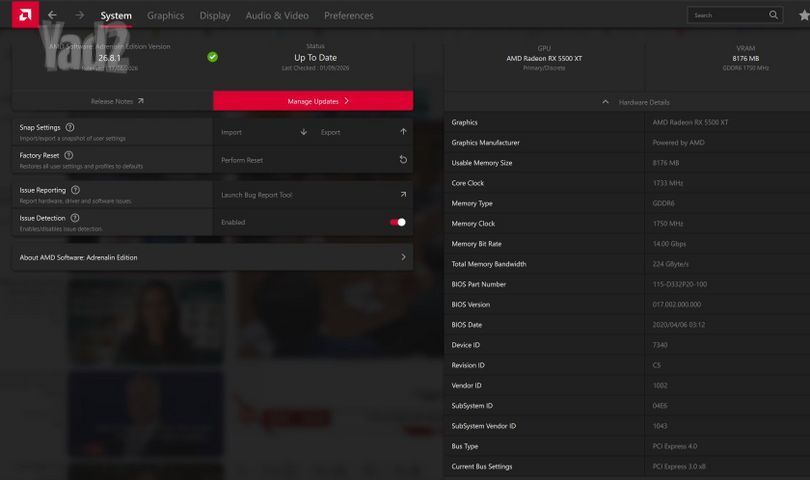Select the Memory Clock row
Image resolution: width=810 pixels, height=480 pixels.
(627, 223)
